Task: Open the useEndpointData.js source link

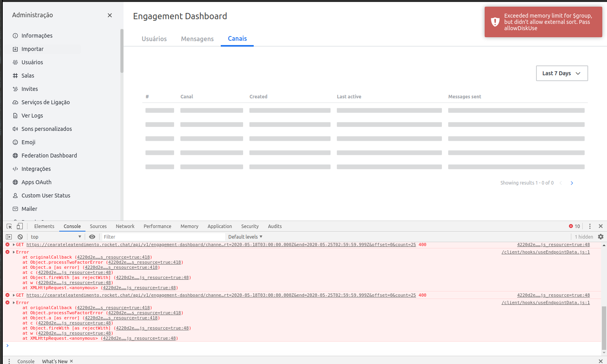Action: tap(545, 252)
